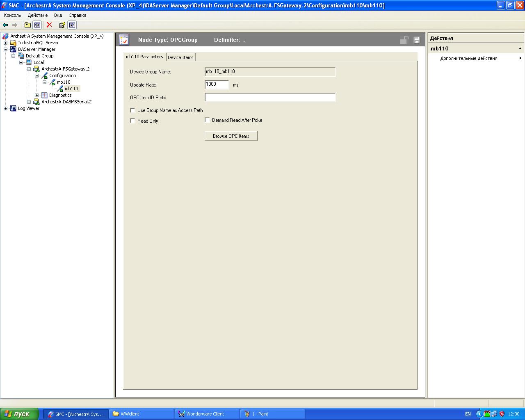This screenshot has height=420, width=525.
Task: Click the properties toolbar icon
Action: click(x=62, y=25)
